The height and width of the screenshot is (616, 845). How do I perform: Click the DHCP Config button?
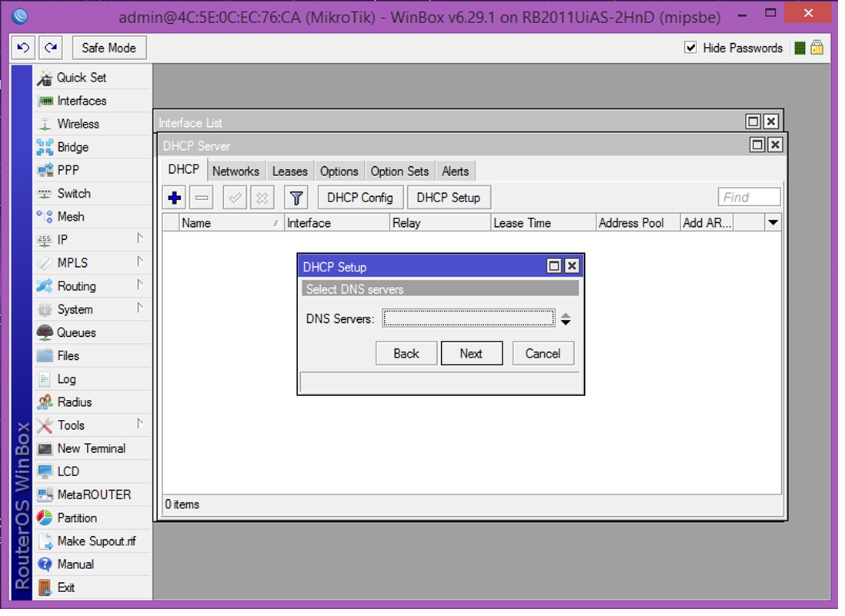pos(360,198)
